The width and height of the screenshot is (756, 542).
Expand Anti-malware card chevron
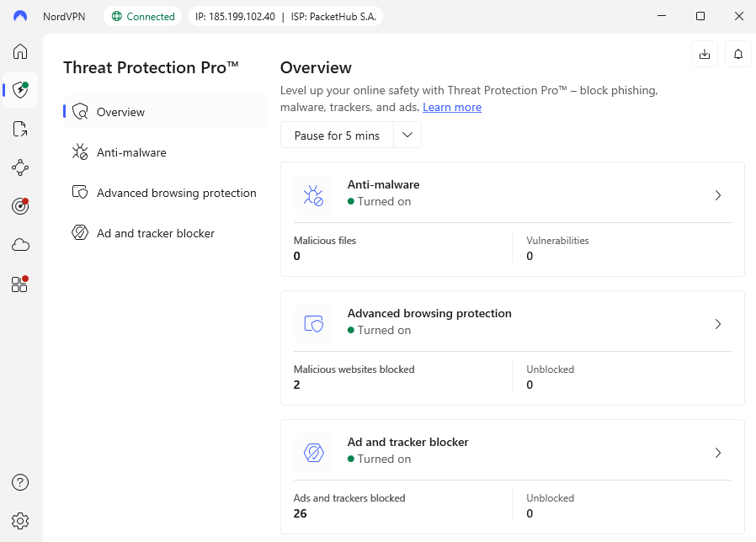click(x=718, y=195)
